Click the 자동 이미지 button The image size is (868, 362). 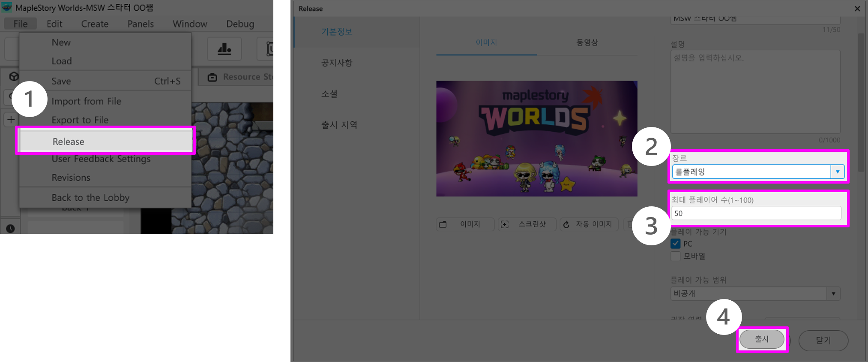(x=589, y=224)
